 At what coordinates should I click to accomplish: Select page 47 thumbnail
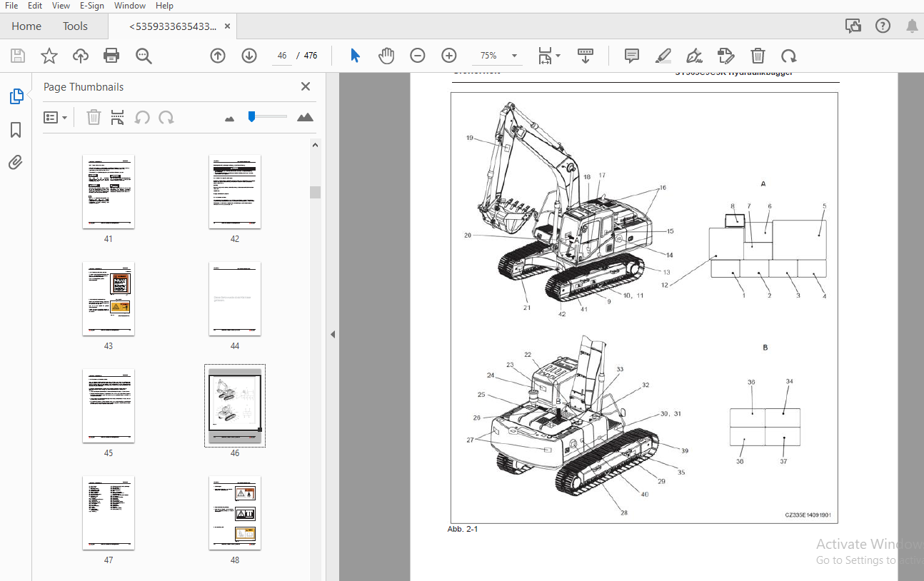tap(109, 513)
